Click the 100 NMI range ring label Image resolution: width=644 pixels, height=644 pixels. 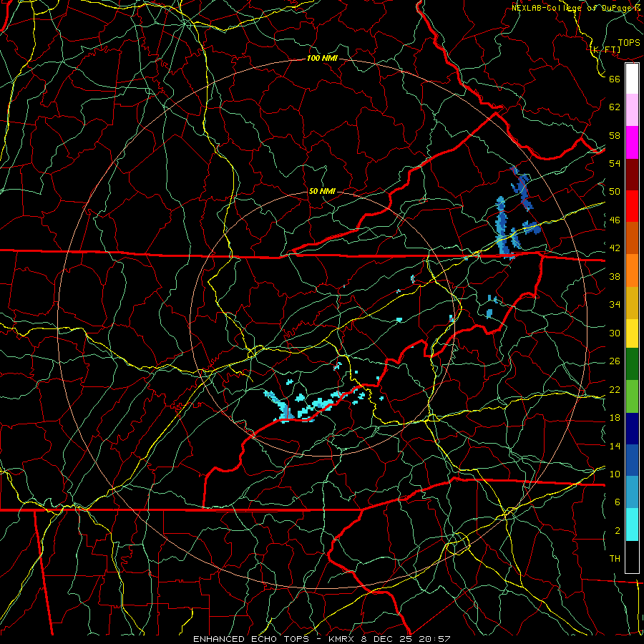pos(322,59)
